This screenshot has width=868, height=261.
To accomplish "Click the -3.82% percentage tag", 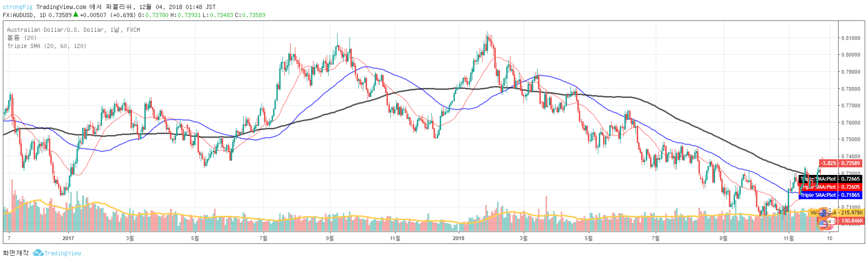I will point(829,163).
